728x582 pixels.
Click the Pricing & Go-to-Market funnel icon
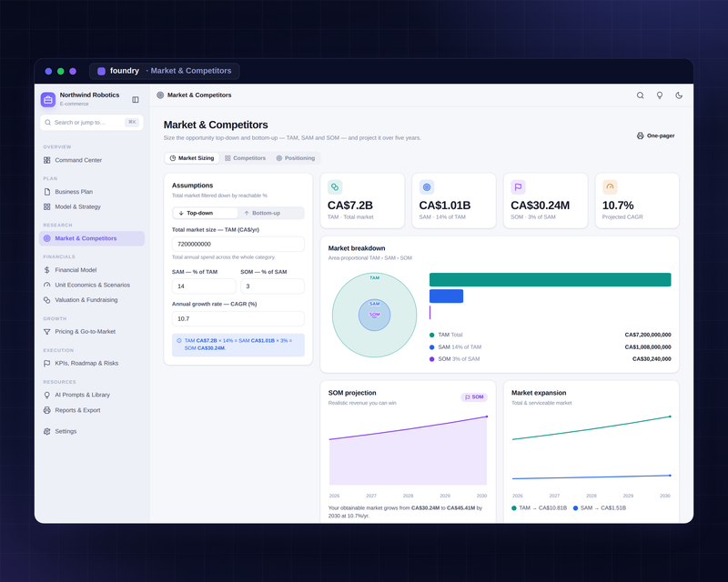(x=47, y=331)
